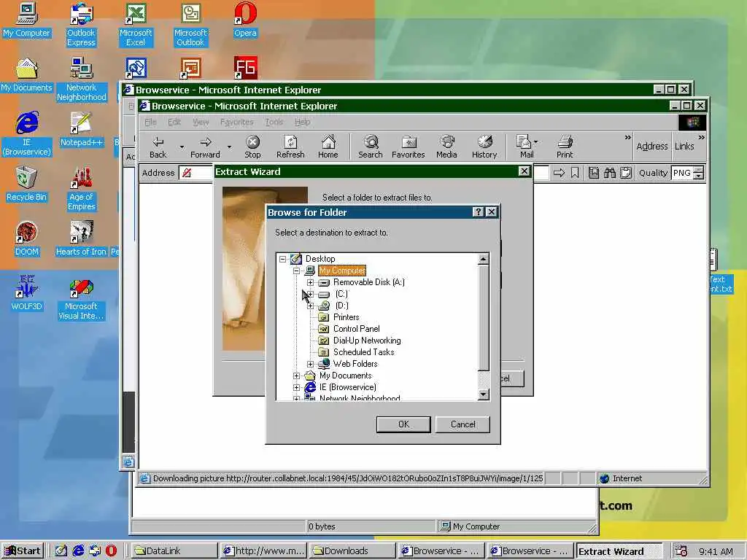The image size is (747, 560).
Task: Open the Recycle Bin icon
Action: pyautogui.click(x=27, y=184)
